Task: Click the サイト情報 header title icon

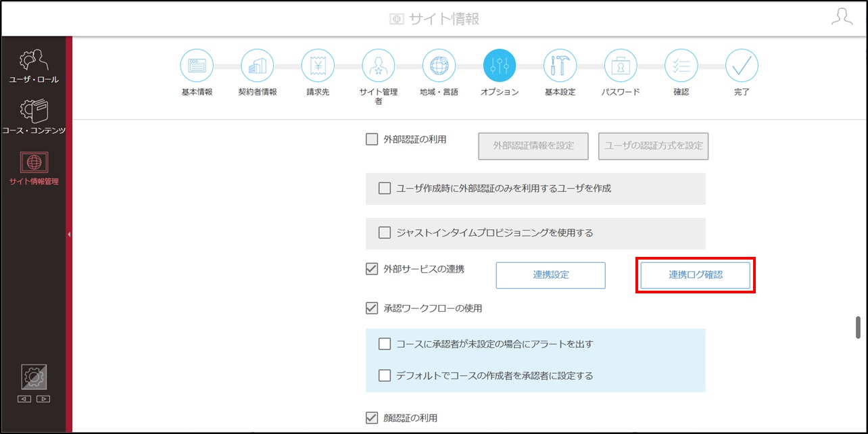Action: click(x=397, y=20)
